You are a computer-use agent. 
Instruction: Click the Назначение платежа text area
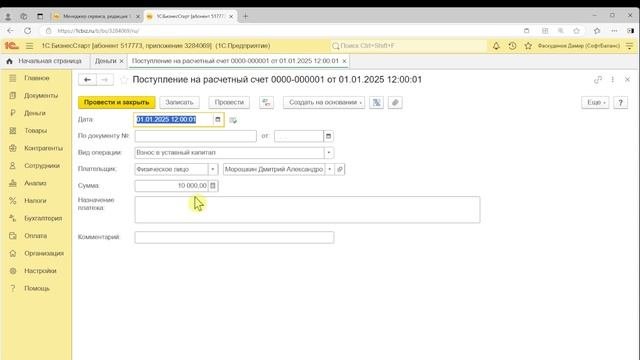pyautogui.click(x=307, y=210)
